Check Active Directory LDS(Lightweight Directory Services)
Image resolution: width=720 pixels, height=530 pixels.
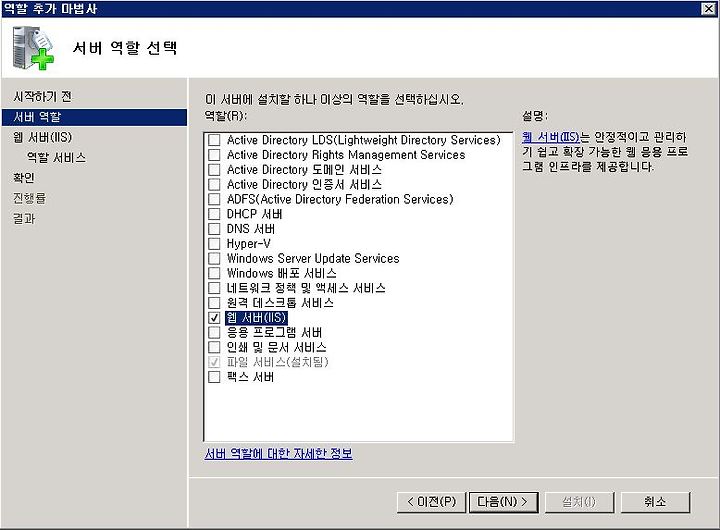(214, 140)
